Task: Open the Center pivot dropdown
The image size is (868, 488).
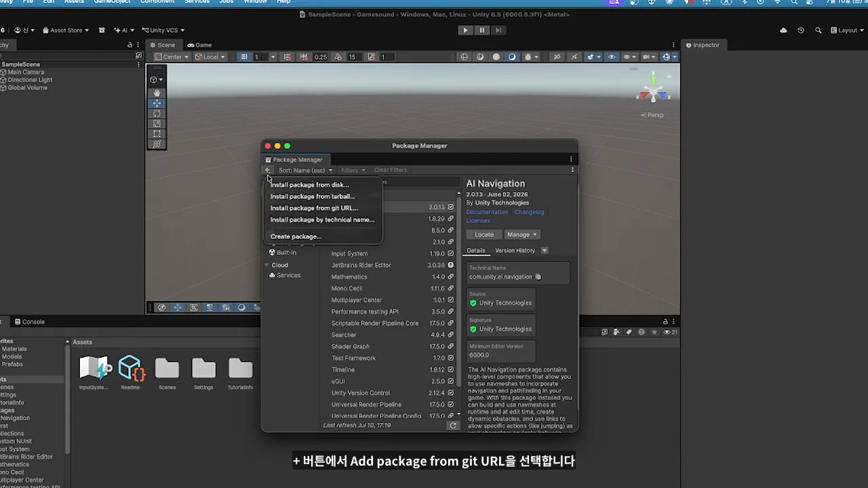Action: (172, 57)
